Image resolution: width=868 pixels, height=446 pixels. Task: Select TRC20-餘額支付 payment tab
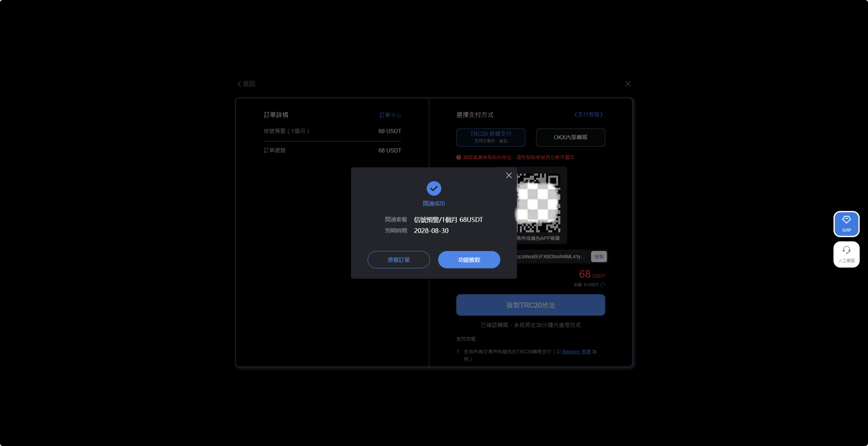491,137
